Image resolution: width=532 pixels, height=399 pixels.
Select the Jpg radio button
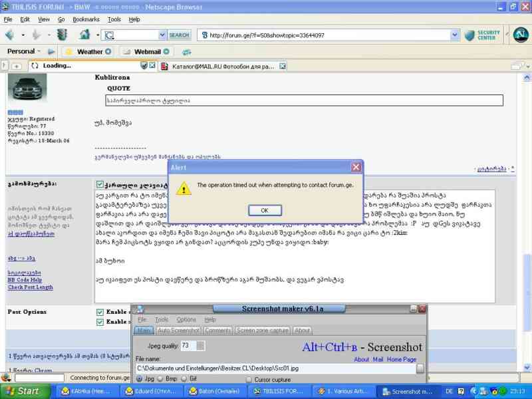coord(139,378)
